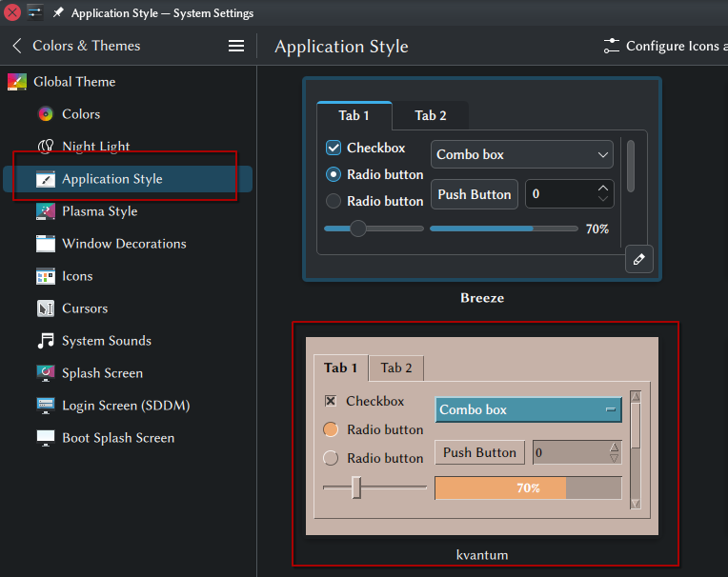The height and width of the screenshot is (577, 728).
Task: Click the back arrow beside Colors & Themes
Action: (x=17, y=46)
